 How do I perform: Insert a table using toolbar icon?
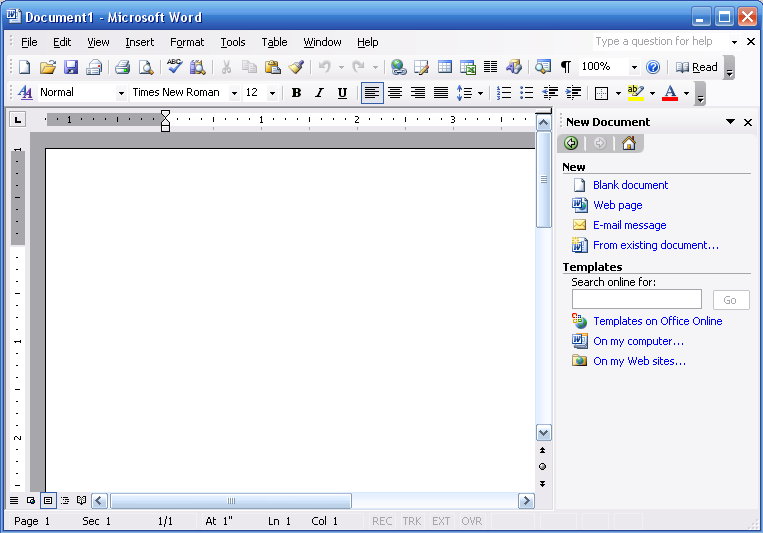click(x=444, y=67)
